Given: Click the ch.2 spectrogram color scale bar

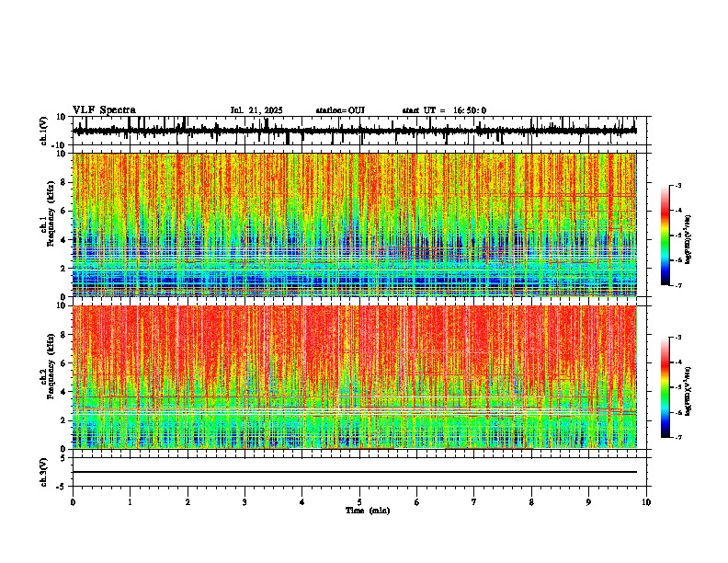Looking at the screenshot, I should pyautogui.click(x=665, y=387).
